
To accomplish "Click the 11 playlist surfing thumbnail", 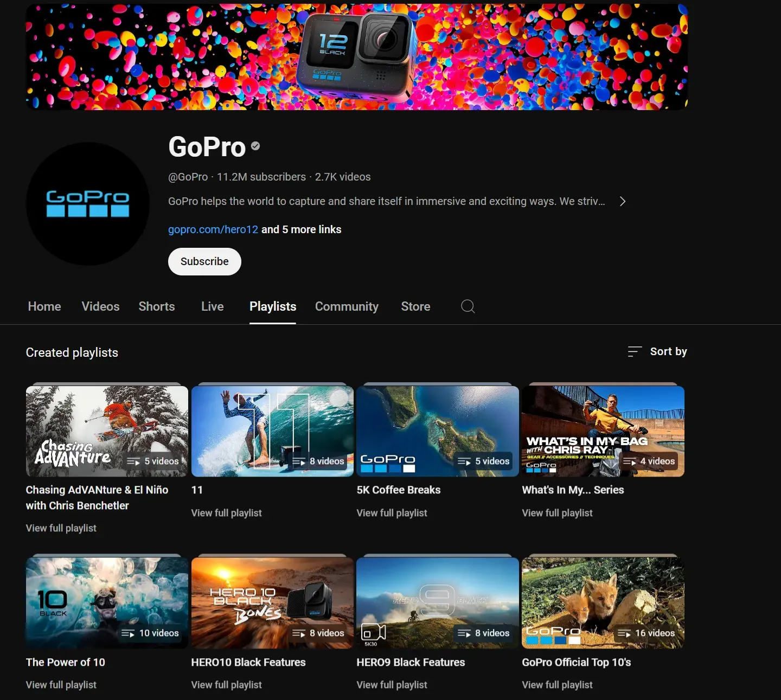I will pyautogui.click(x=272, y=431).
